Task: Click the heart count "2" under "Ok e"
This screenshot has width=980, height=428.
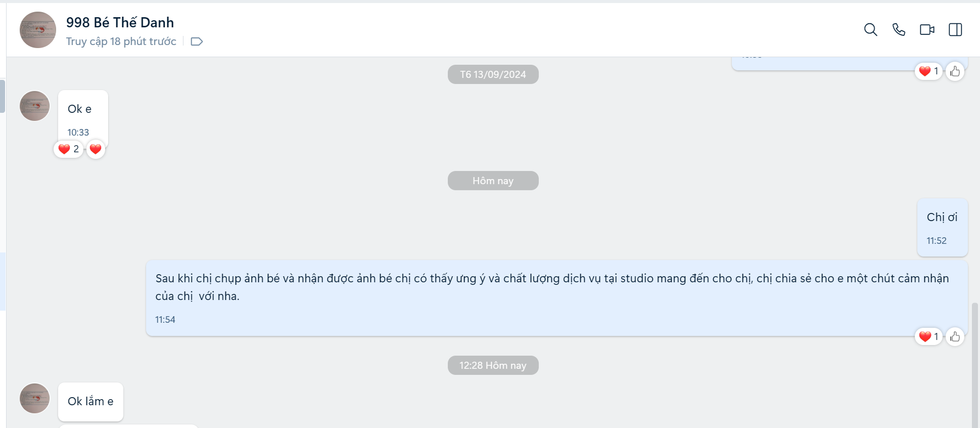Action: (69, 149)
